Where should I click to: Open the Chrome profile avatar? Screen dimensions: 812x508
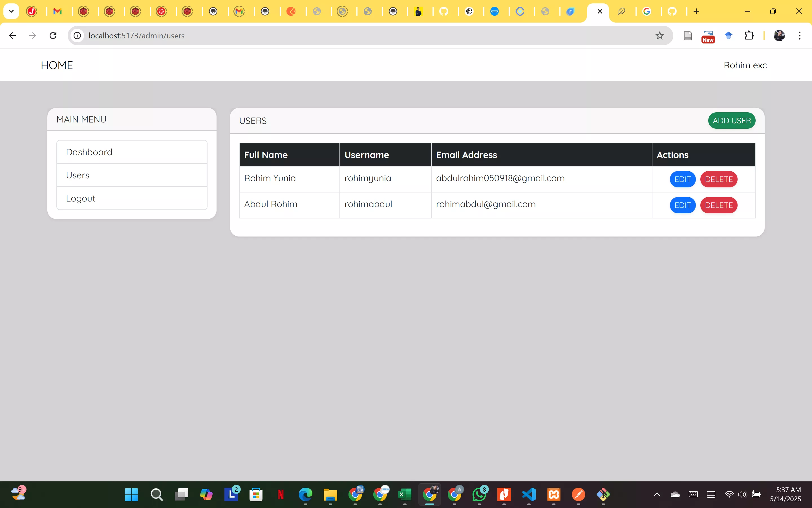[779, 36]
